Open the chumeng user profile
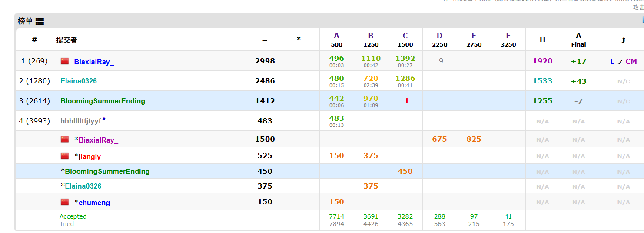 click(94, 203)
